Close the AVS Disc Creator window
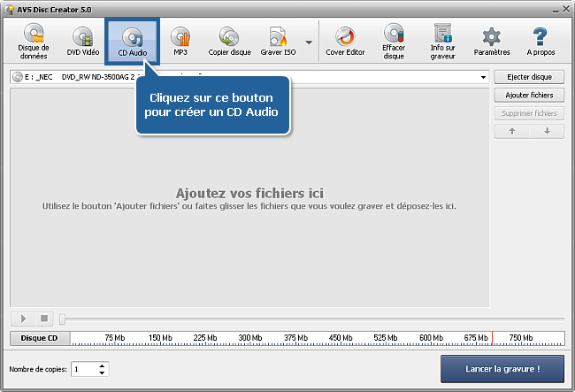The height and width of the screenshot is (392, 575). [566, 9]
